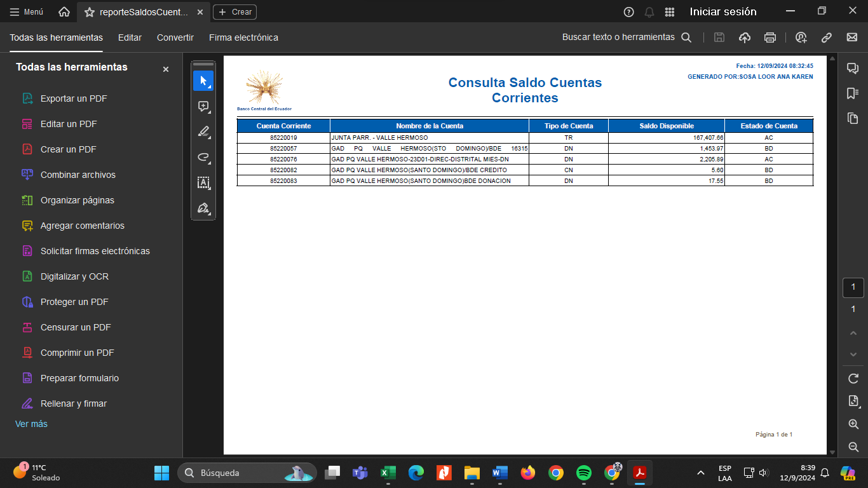Show hidden system tray icons chevron
Screen dimensions: 868x488
pos(701,473)
